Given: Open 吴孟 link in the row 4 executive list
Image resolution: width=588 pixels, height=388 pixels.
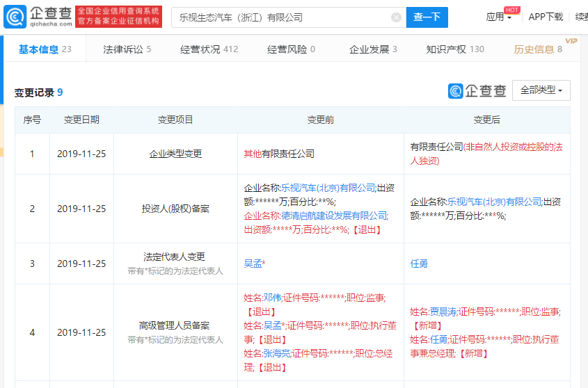Looking at the screenshot, I should pyautogui.click(x=272, y=325).
